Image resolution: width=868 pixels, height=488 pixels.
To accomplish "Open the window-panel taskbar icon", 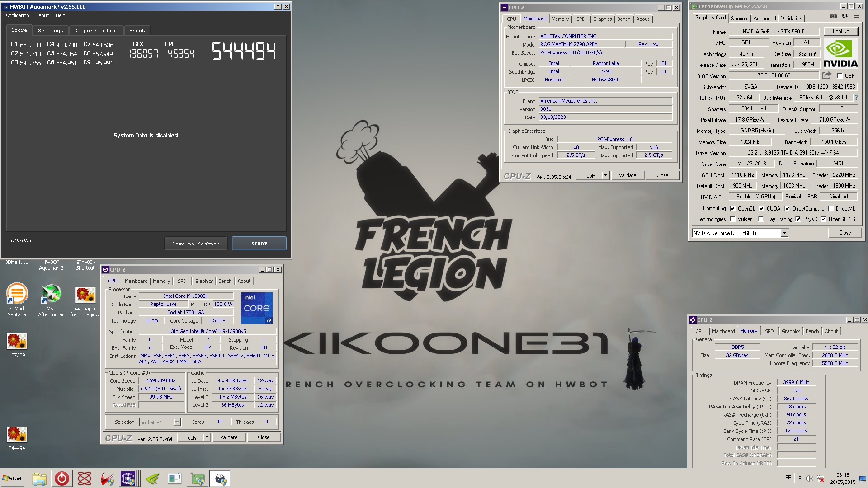I will [x=175, y=479].
